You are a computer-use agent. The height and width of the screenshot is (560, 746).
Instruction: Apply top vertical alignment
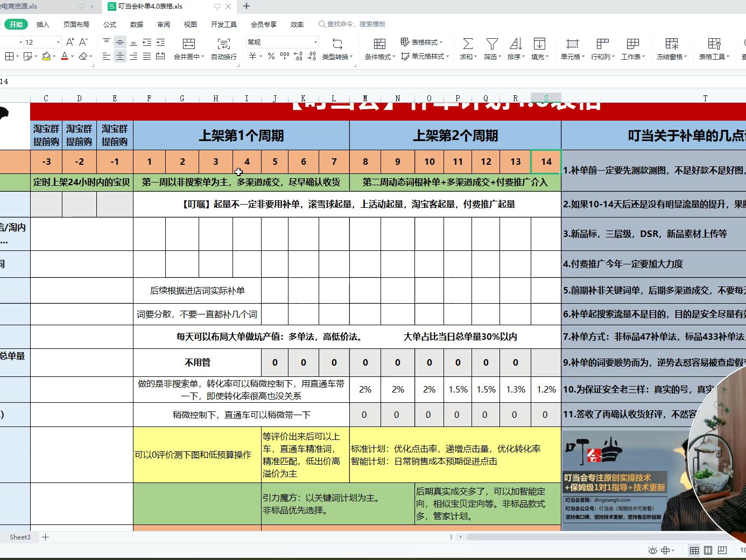point(107,42)
